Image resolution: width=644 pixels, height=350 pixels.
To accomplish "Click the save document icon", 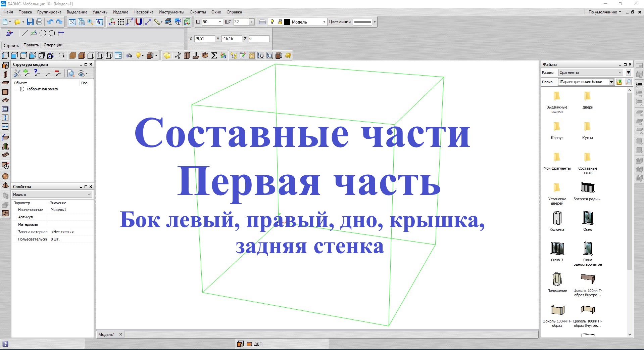I will (30, 21).
